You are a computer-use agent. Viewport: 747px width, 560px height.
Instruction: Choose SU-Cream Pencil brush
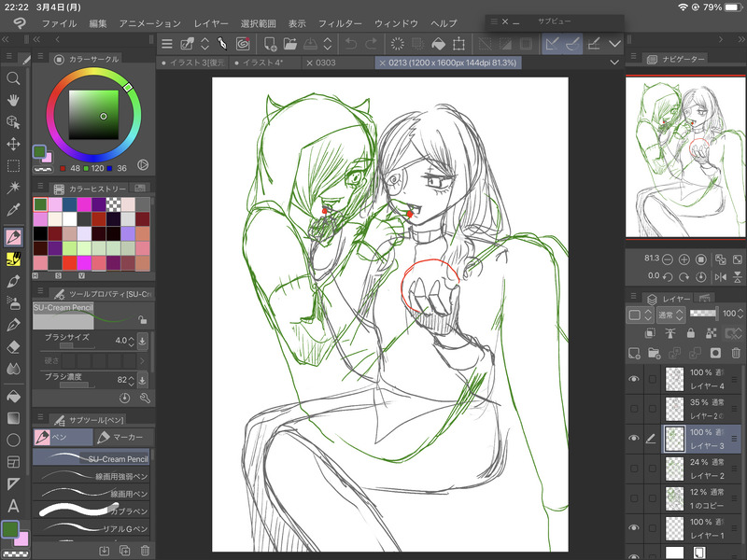click(x=91, y=458)
